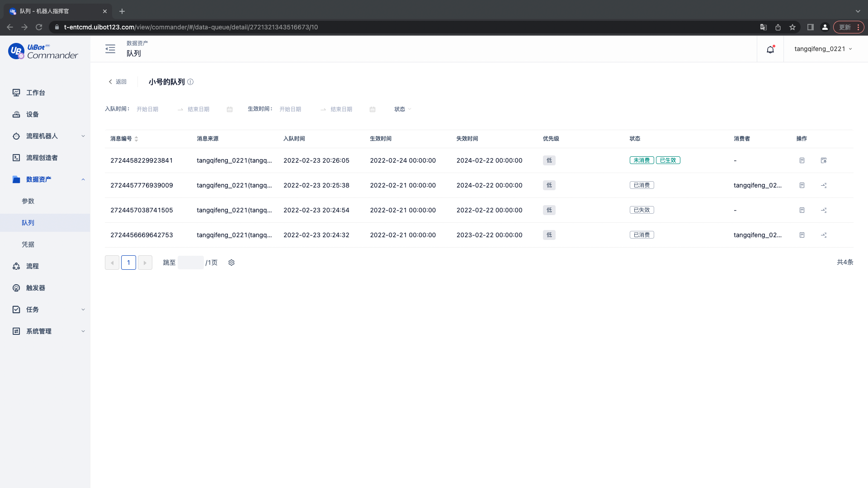
Task: Click 已生效 status tag
Action: (x=668, y=160)
